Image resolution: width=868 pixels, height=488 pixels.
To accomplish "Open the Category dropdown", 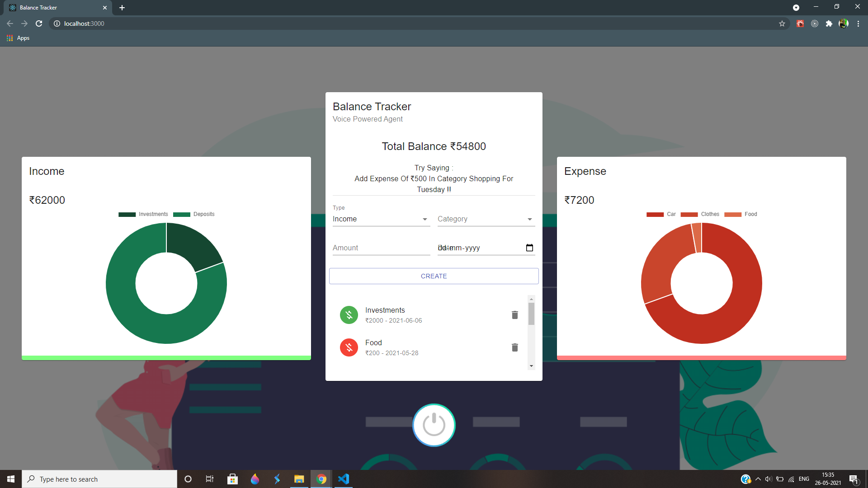I will pyautogui.click(x=486, y=219).
